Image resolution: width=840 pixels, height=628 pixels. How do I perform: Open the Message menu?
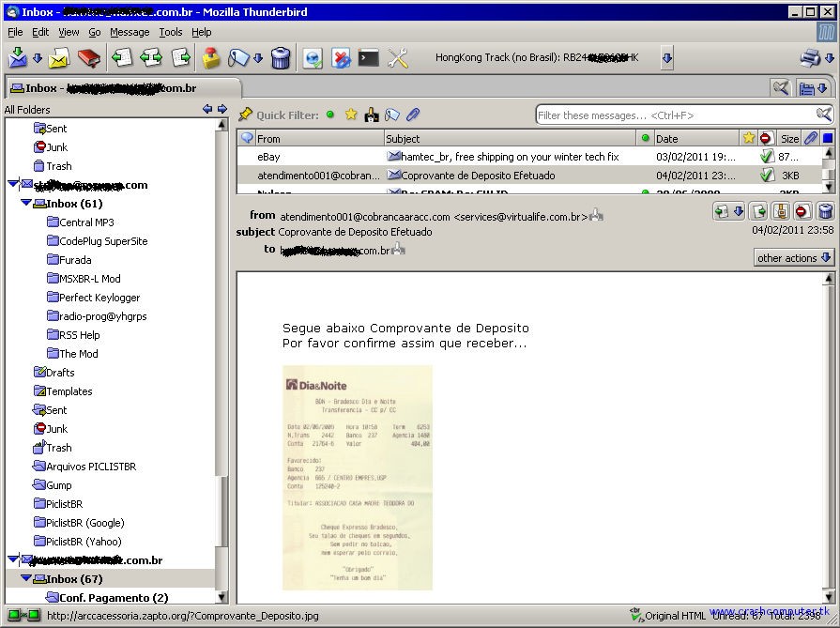pyautogui.click(x=130, y=32)
